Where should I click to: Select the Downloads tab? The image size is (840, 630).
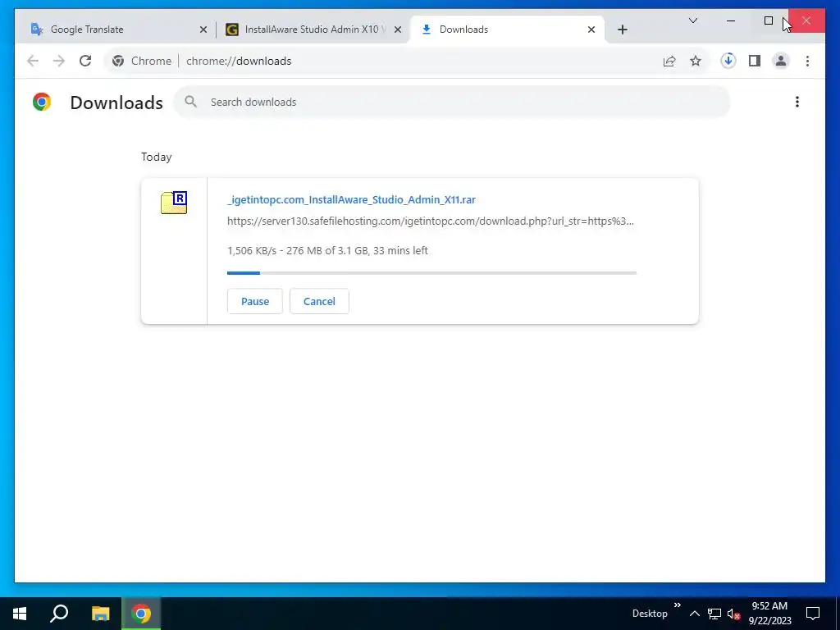pyautogui.click(x=507, y=30)
